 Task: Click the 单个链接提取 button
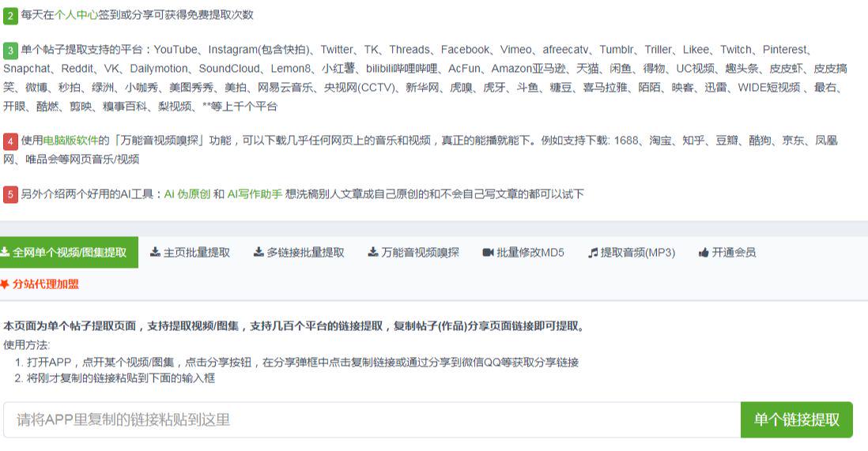[x=797, y=420]
